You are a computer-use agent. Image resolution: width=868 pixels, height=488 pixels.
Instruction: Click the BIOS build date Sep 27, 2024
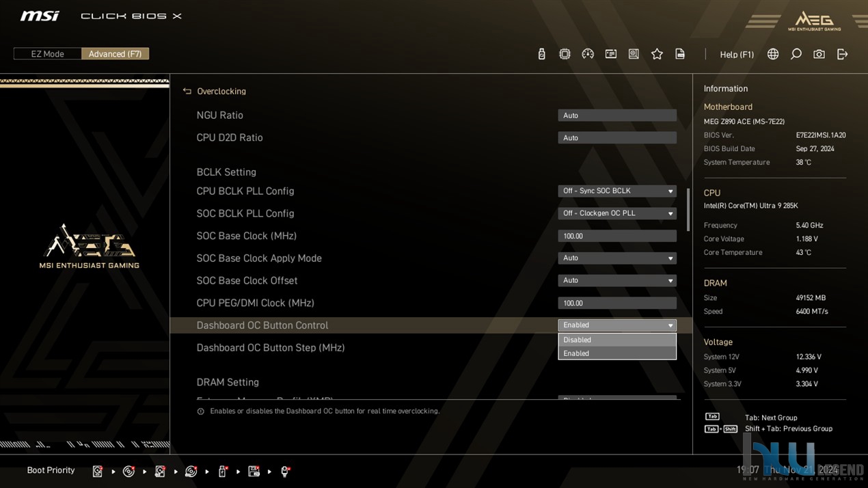(815, 149)
